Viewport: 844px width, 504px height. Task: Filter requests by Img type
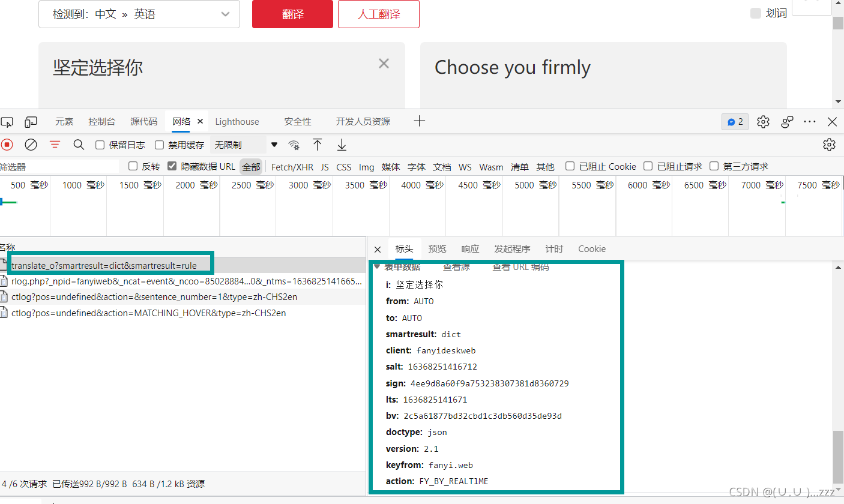tap(367, 167)
